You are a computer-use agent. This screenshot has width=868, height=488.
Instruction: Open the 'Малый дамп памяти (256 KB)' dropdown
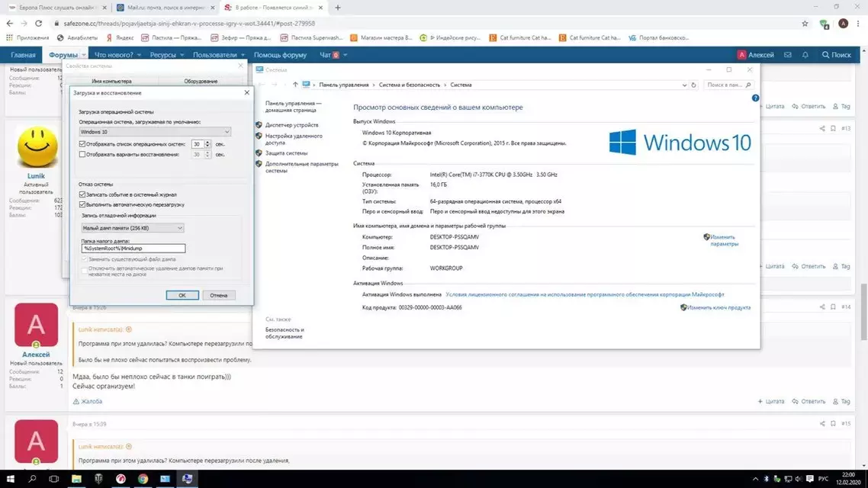click(x=132, y=228)
